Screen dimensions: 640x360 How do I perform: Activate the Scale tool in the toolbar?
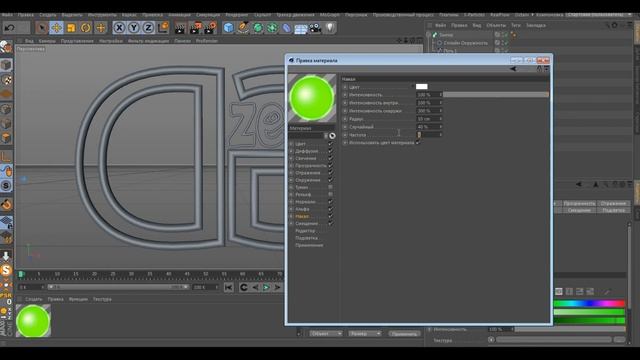[x=71, y=28]
